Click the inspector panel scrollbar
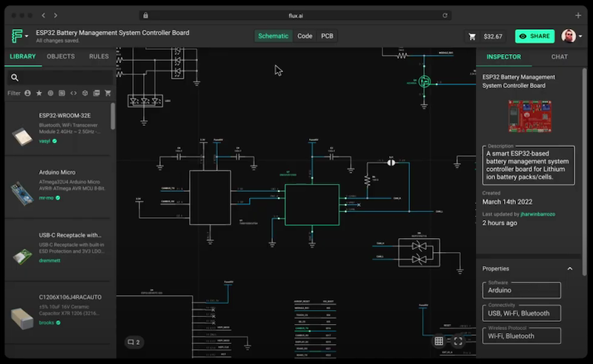Screen dimensions: 593x364 click(584, 171)
